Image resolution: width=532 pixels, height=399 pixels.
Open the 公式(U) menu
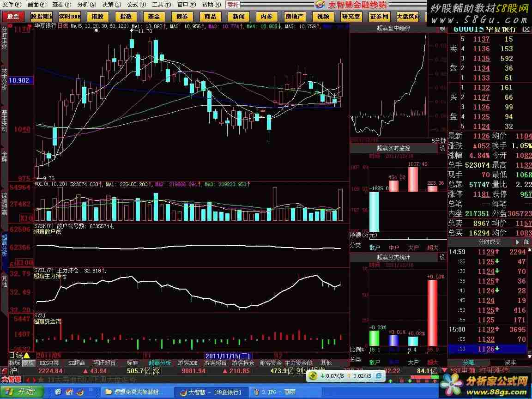[x=137, y=5]
